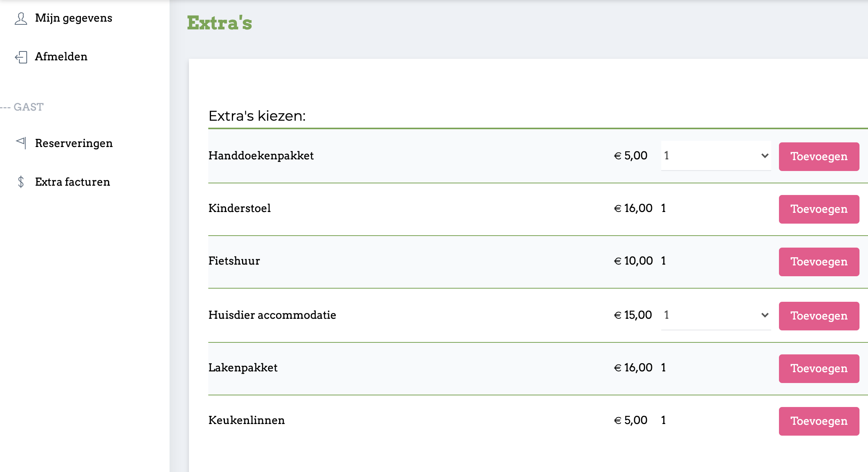Open the Handdoekenpakket quantity dropdown

(x=716, y=156)
